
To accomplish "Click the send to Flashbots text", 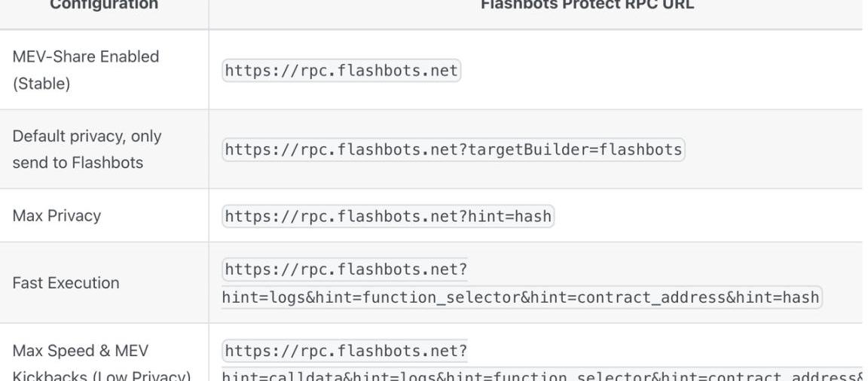I will click(x=78, y=163).
